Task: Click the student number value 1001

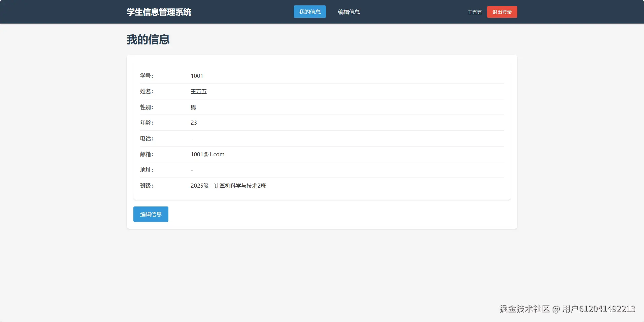Action: [197, 76]
